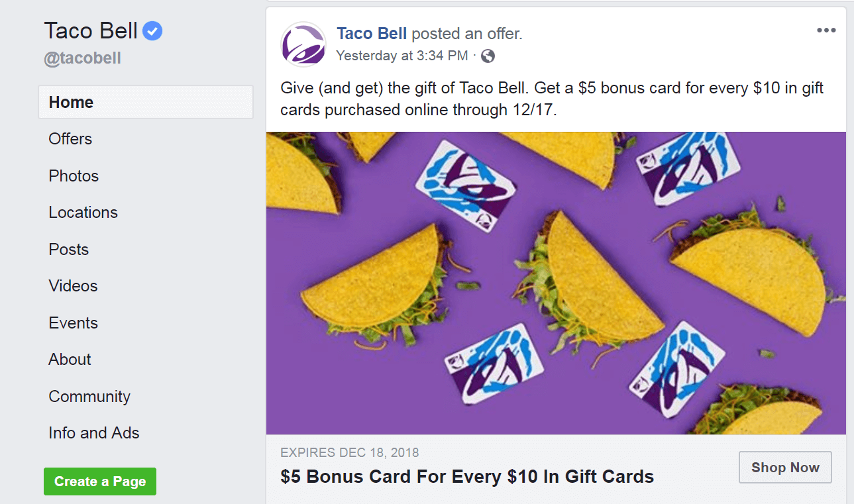
Task: Switch to the Posts section
Action: (x=68, y=250)
